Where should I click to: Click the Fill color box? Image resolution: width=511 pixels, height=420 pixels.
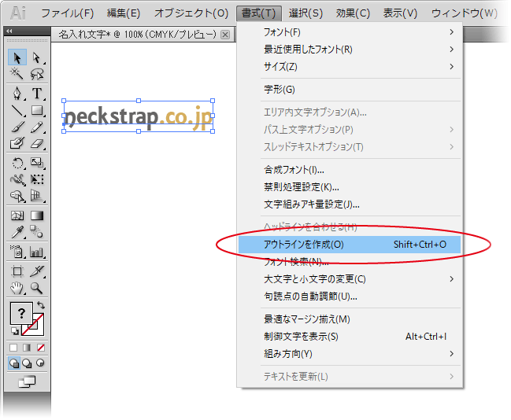(21, 313)
